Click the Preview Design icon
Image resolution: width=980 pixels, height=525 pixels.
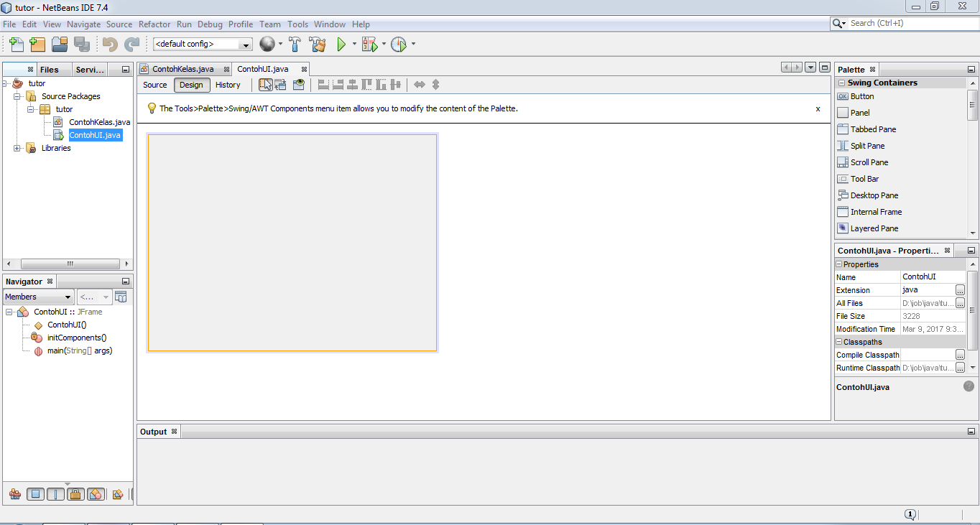point(299,84)
